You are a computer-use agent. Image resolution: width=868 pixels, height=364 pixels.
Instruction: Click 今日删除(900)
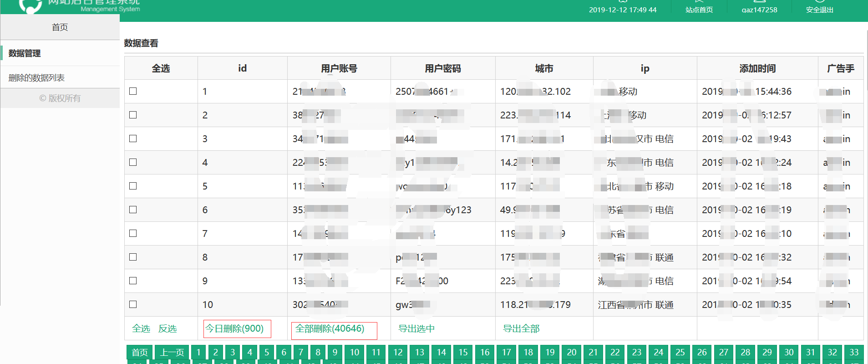(x=237, y=329)
